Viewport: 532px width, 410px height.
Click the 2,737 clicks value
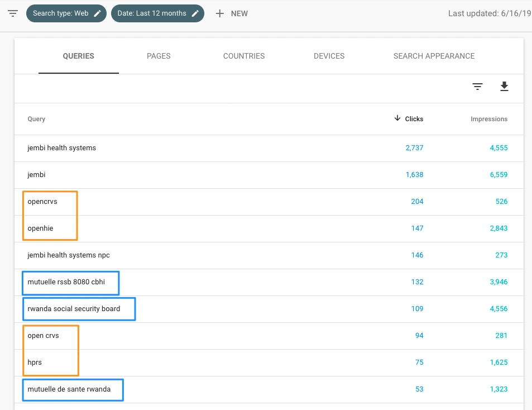coord(414,148)
